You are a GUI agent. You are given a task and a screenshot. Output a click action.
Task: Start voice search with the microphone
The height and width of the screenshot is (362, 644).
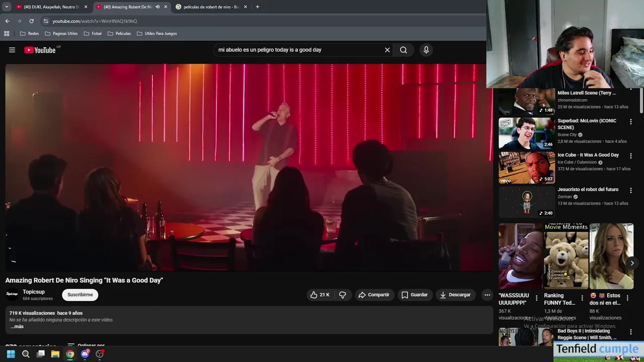pyautogui.click(x=426, y=50)
